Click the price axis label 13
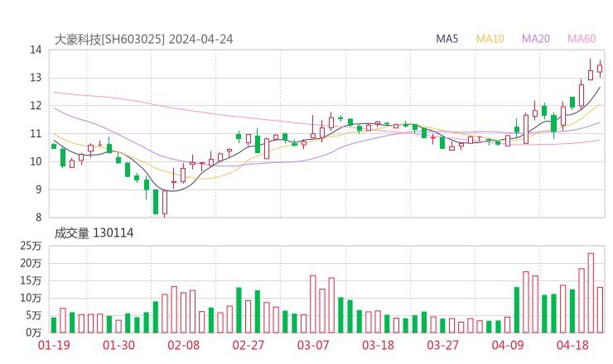Screen dimensions: 613x364 [36, 78]
